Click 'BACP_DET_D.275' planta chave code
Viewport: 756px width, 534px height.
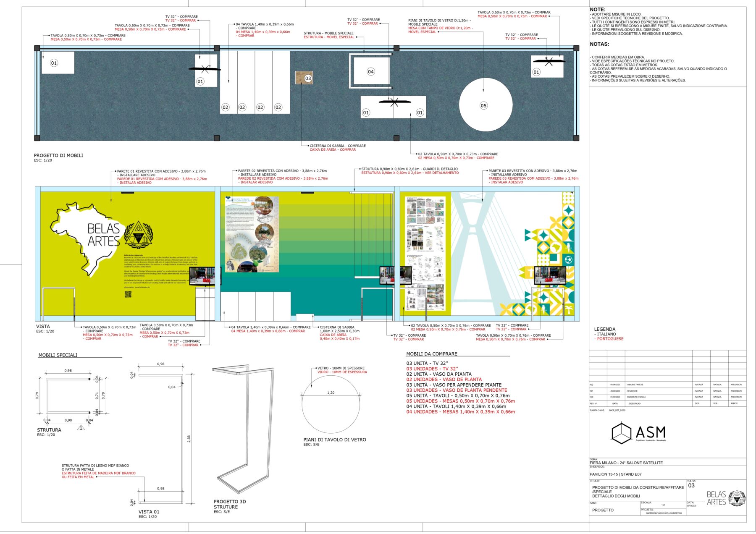click(617, 411)
